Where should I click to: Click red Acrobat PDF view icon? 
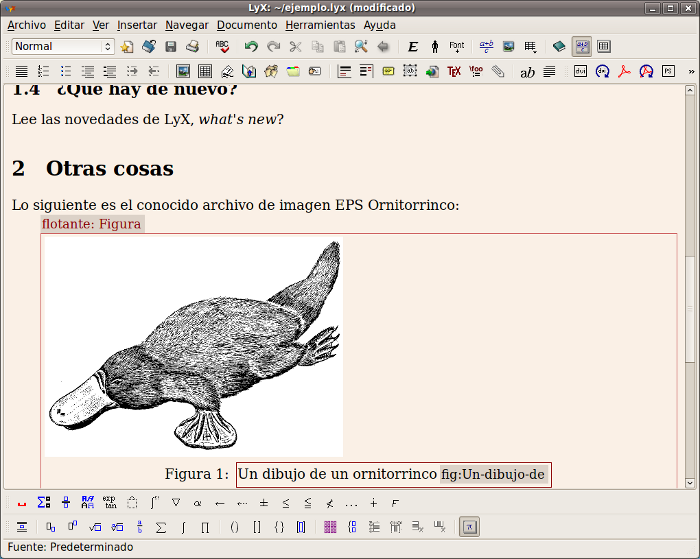pos(624,71)
